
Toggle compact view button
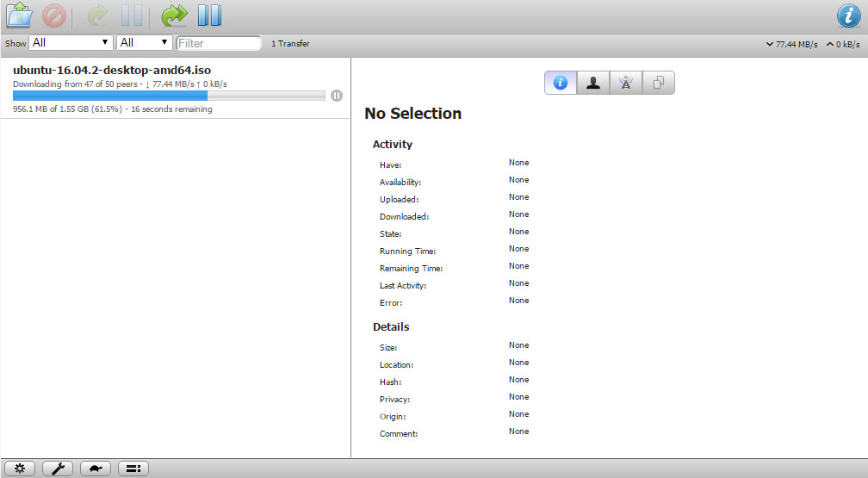click(x=133, y=469)
